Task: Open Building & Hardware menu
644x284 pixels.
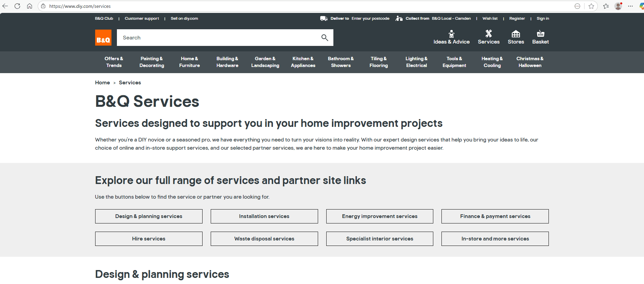Action: tap(227, 62)
